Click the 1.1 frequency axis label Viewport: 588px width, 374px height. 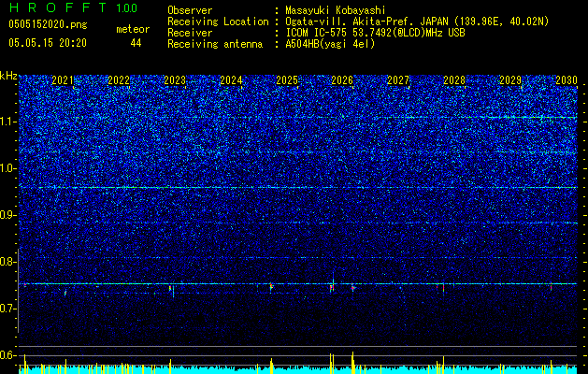[x=8, y=122]
